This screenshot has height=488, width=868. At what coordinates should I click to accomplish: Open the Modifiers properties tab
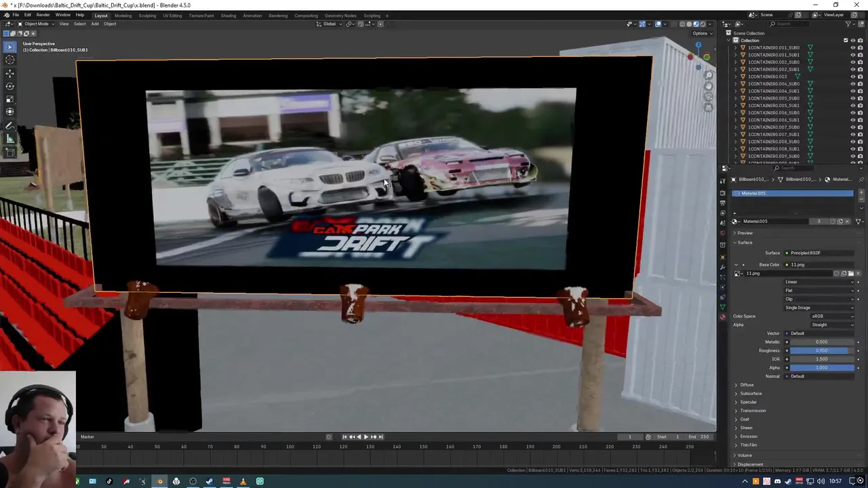[722, 267]
